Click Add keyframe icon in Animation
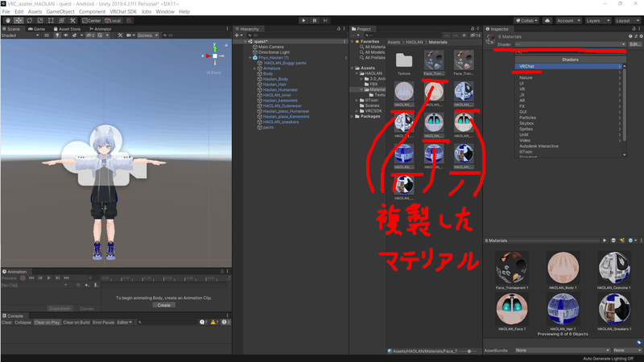Image resolution: width=644 pixels, height=362 pixels. pos(87,286)
